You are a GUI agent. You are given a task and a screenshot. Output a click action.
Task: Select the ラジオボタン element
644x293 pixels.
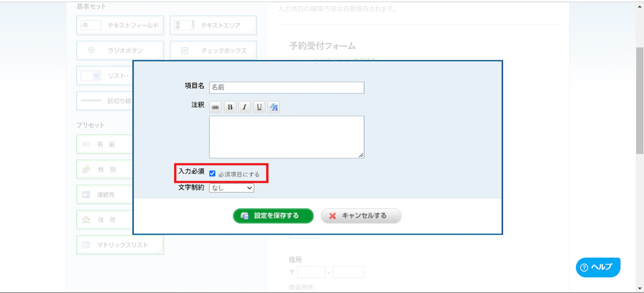(x=120, y=50)
